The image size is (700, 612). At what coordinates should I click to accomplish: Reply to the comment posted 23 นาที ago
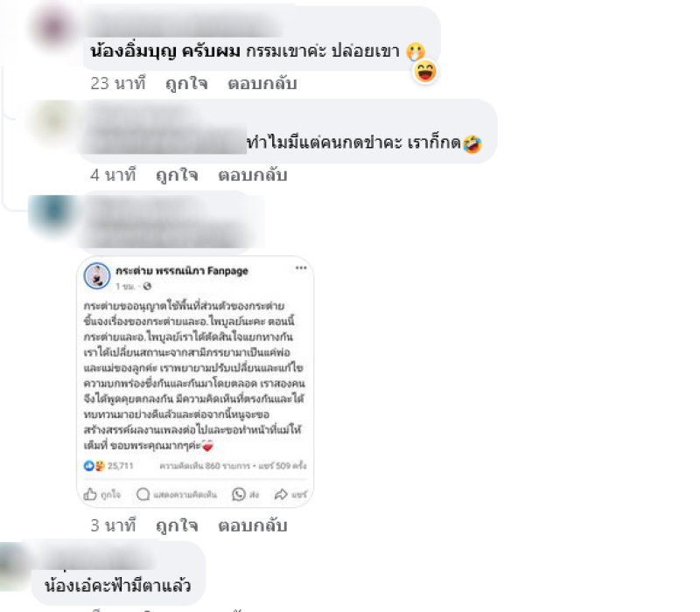coord(262,83)
